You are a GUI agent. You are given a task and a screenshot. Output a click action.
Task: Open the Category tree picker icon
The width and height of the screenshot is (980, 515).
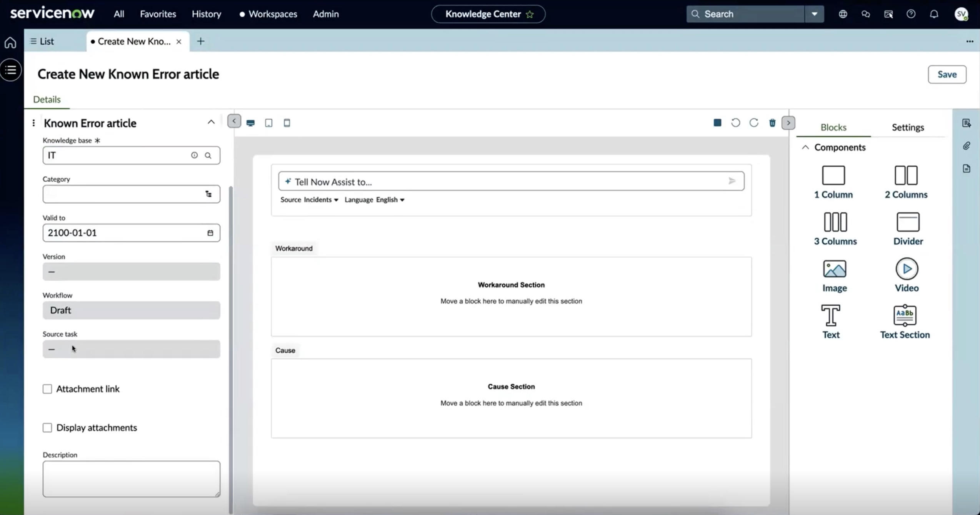pyautogui.click(x=208, y=194)
